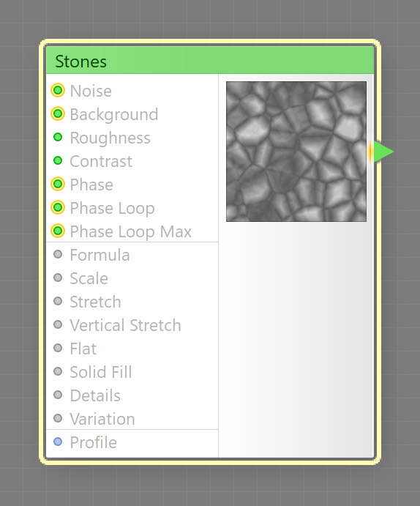Click the stones texture preview thumbnail

click(x=296, y=152)
